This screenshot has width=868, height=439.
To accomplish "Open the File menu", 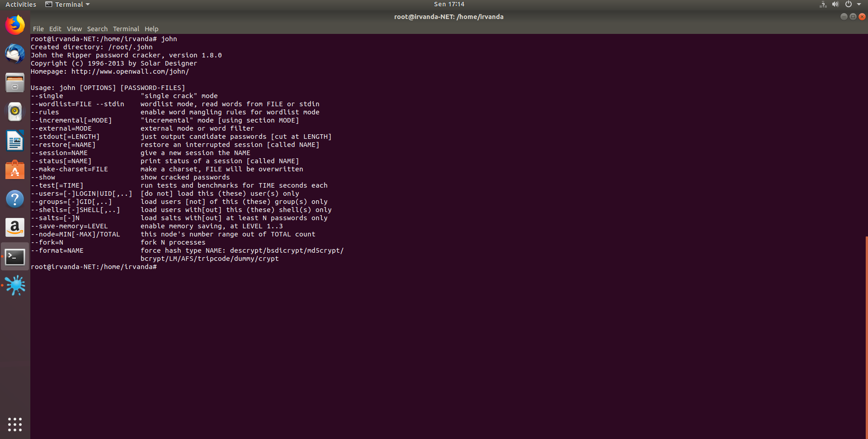I will click(38, 29).
